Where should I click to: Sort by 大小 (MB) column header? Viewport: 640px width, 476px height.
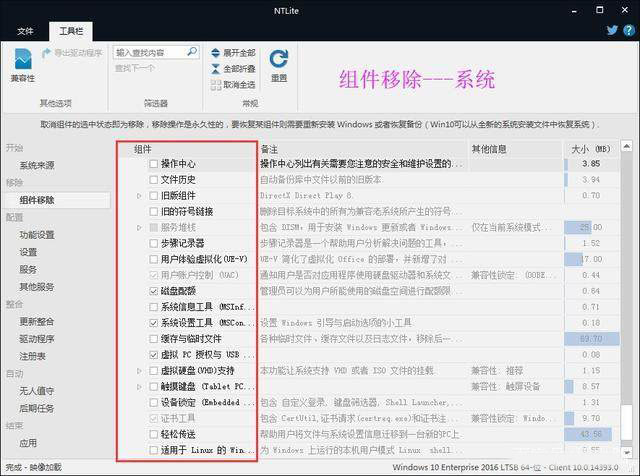(591, 149)
